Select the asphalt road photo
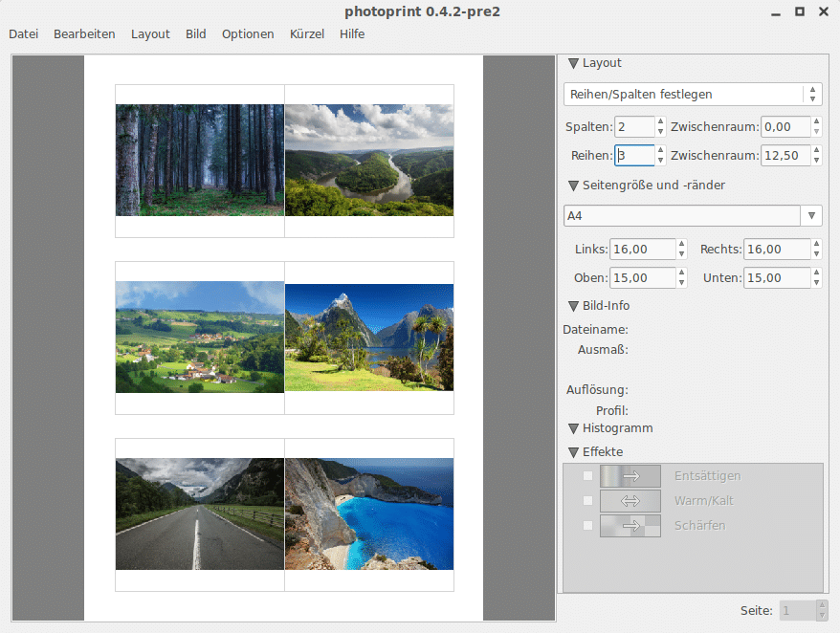Viewport: 840px width, 633px height. pos(200,514)
